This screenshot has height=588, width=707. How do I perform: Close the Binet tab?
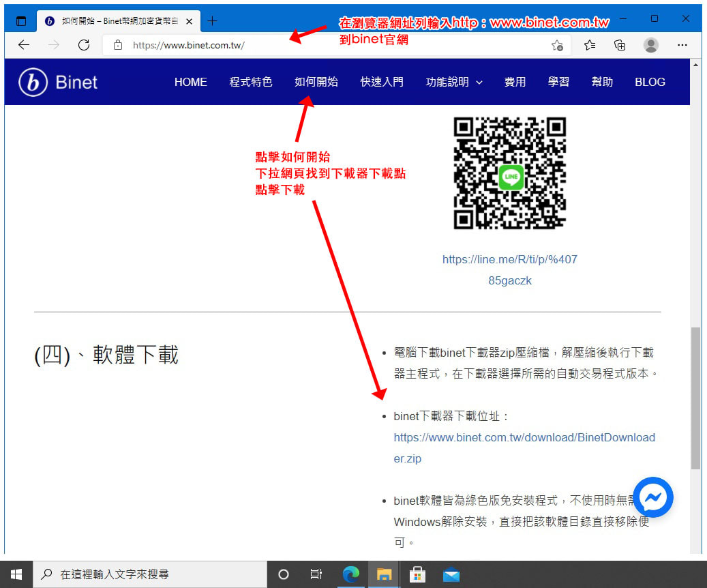190,21
